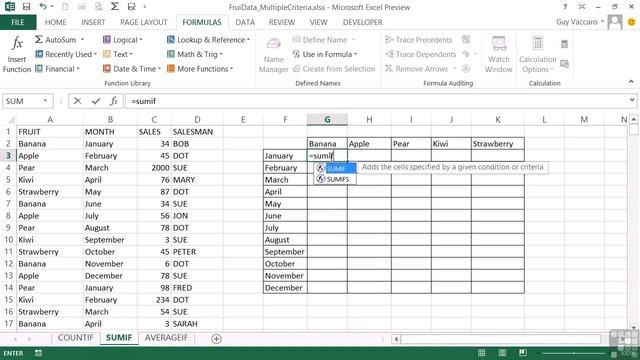Click the AutoSum sigma icon
The image size is (640, 360).
(39, 40)
